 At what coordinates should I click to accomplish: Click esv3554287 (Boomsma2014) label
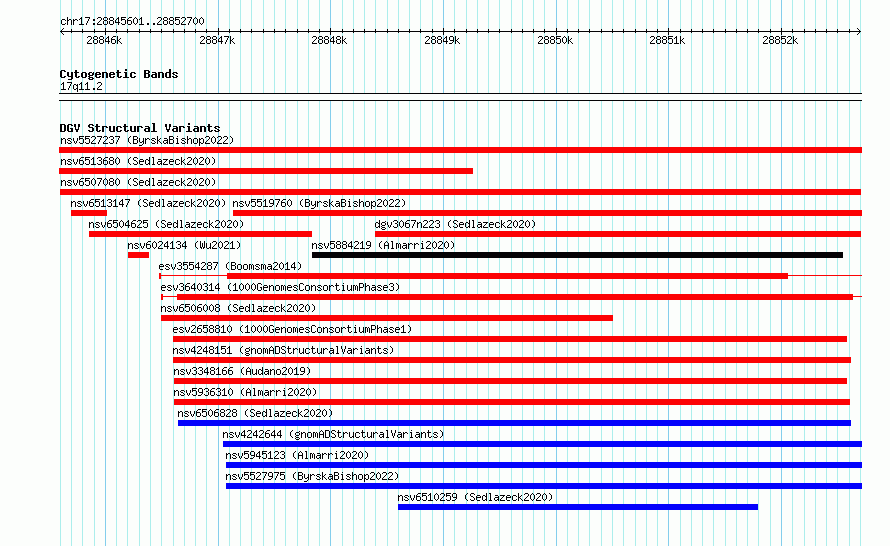click(230, 266)
